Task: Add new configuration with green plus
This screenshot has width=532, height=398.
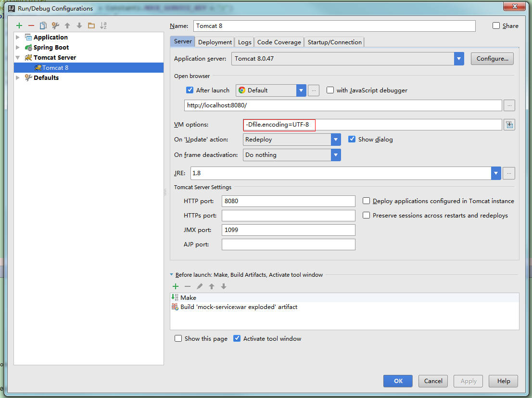Action: (19, 26)
